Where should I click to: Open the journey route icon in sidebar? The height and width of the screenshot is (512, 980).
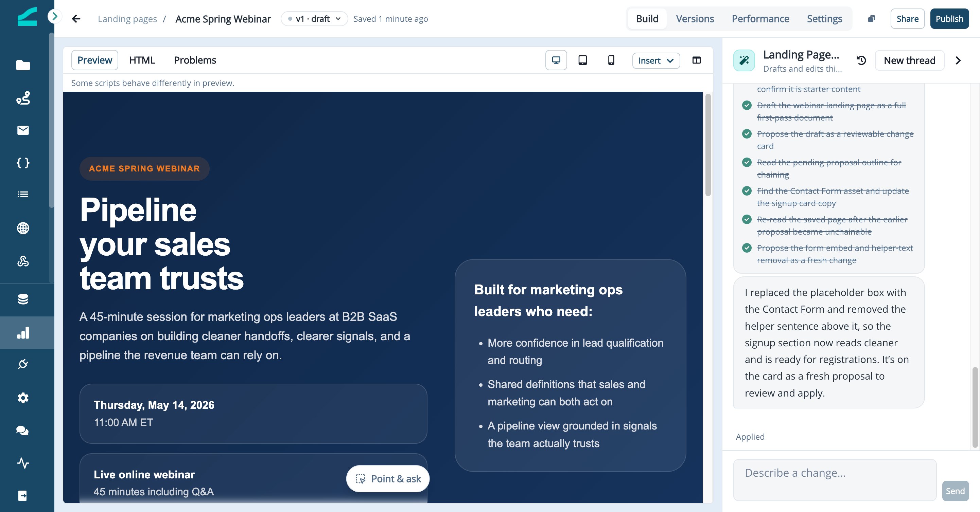click(x=23, y=98)
